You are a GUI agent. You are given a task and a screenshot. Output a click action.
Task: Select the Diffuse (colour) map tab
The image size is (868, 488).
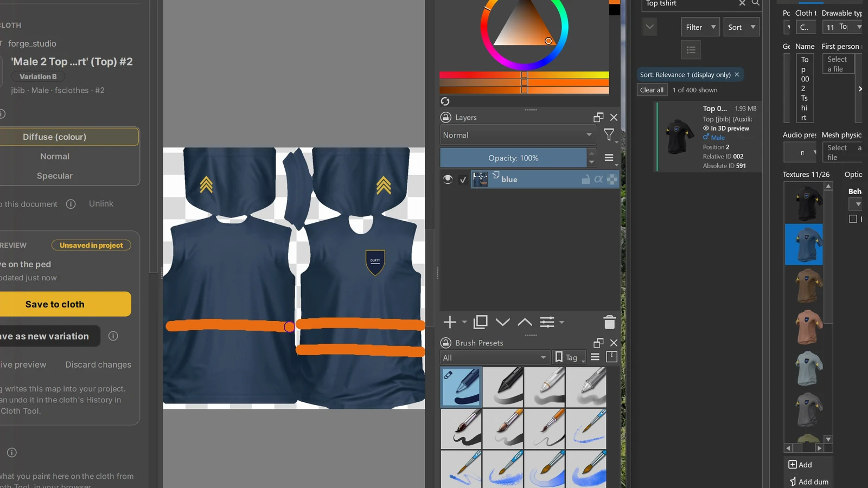coord(55,137)
